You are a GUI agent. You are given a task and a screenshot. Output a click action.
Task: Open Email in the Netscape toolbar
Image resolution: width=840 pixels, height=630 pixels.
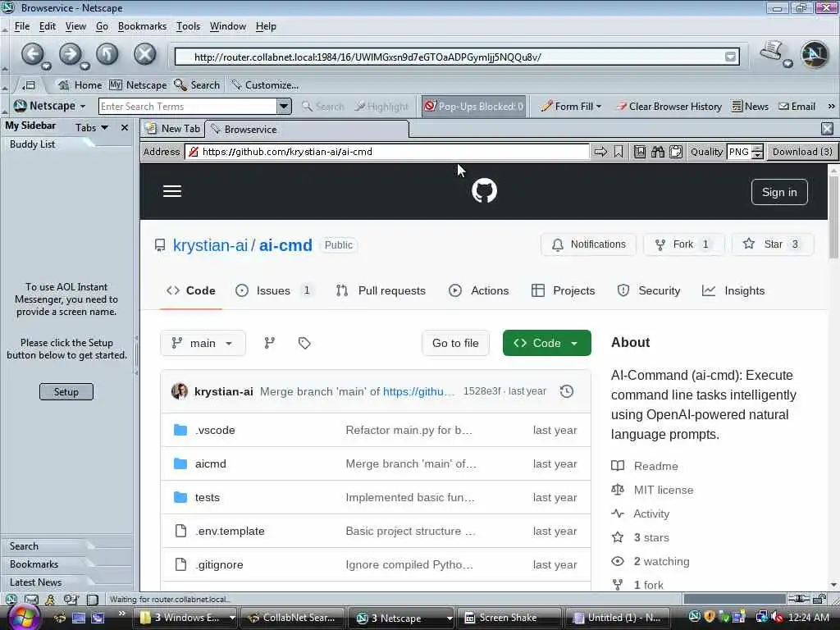(797, 106)
